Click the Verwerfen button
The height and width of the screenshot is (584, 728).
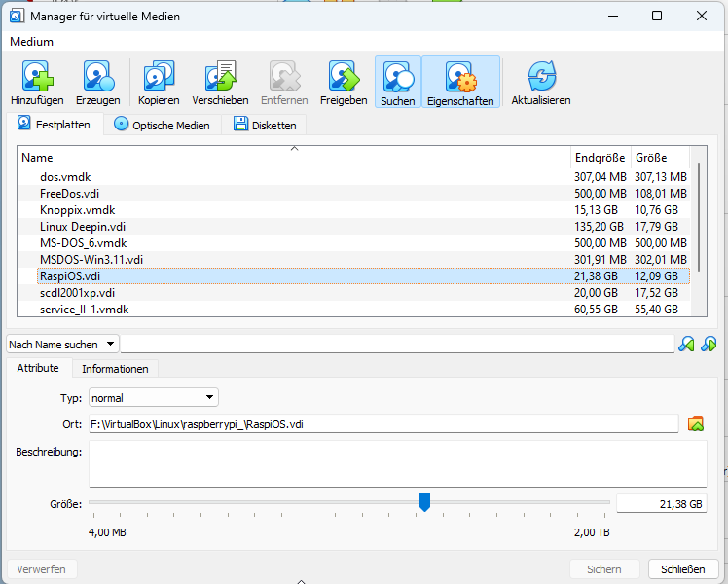[x=41, y=569]
